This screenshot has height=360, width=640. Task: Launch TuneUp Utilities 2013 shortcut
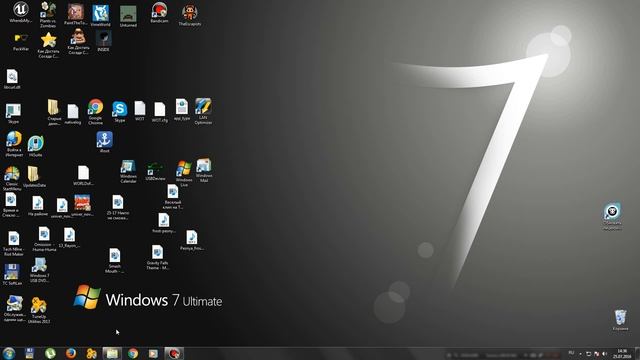(39, 311)
